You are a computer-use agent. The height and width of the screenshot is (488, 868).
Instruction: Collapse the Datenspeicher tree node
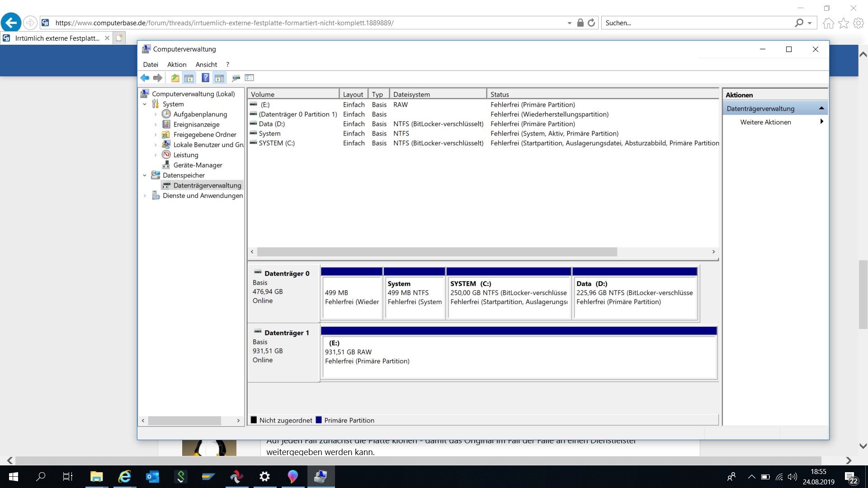coord(145,175)
